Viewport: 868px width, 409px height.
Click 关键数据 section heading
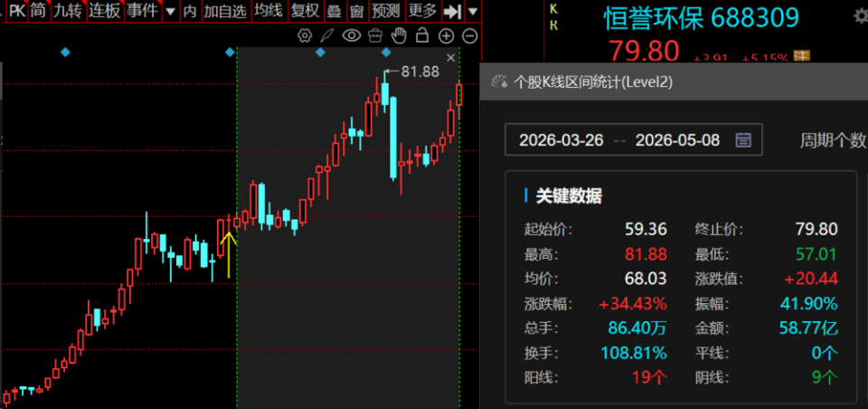click(x=569, y=195)
